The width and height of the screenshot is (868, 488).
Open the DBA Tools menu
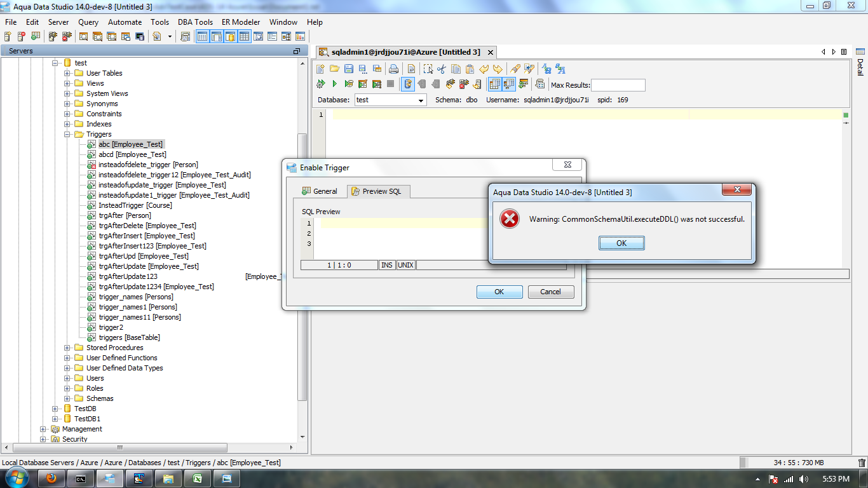pyautogui.click(x=195, y=22)
